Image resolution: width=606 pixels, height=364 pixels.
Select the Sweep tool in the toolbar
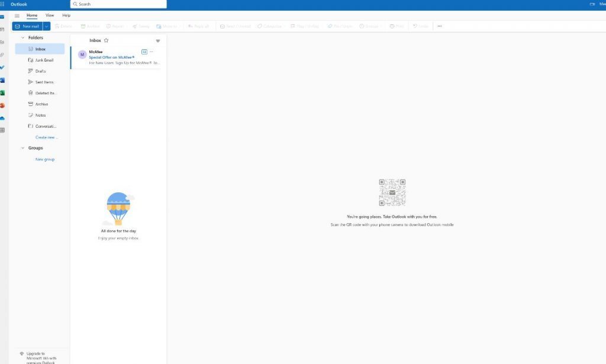140,26
